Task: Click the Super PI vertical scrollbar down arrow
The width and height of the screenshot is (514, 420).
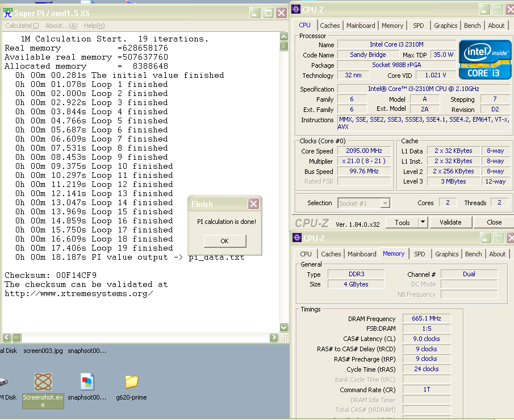Action: (x=284, y=327)
